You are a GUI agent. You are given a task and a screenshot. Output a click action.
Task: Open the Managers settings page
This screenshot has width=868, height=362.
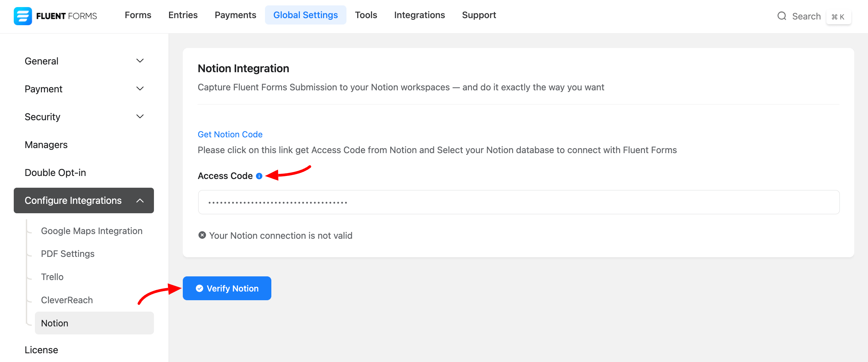[x=46, y=145]
